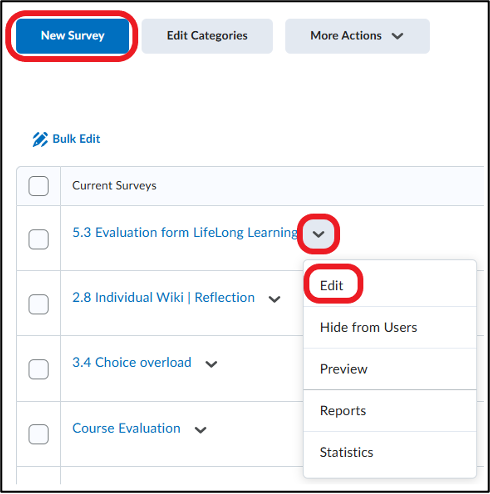Expand the 3.4 Choice overload actions chevron

pos(211,364)
